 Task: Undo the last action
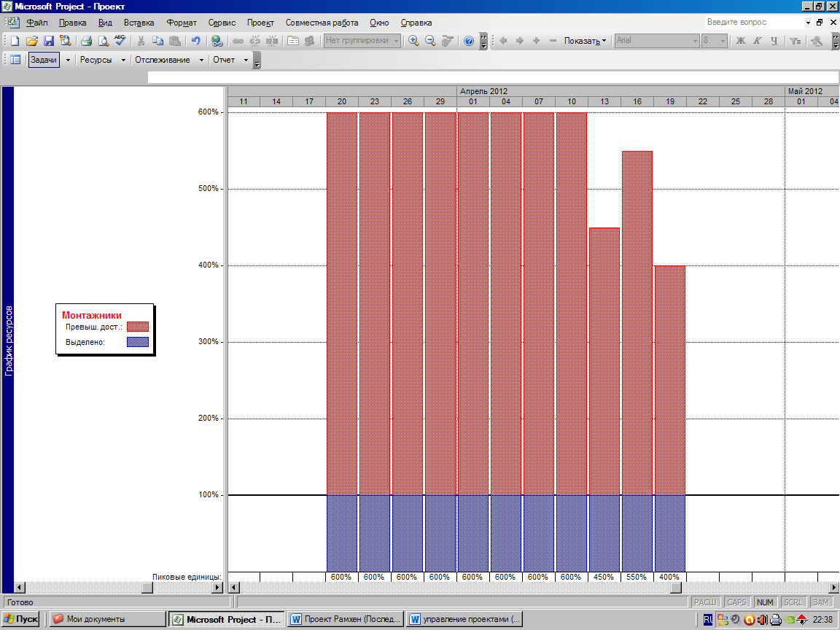[196, 41]
